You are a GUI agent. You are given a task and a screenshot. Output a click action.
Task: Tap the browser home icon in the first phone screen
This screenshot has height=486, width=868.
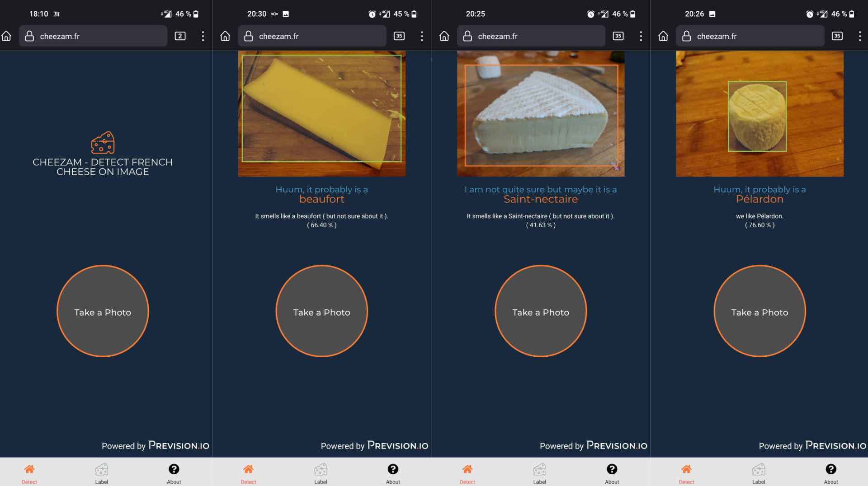[x=6, y=36]
